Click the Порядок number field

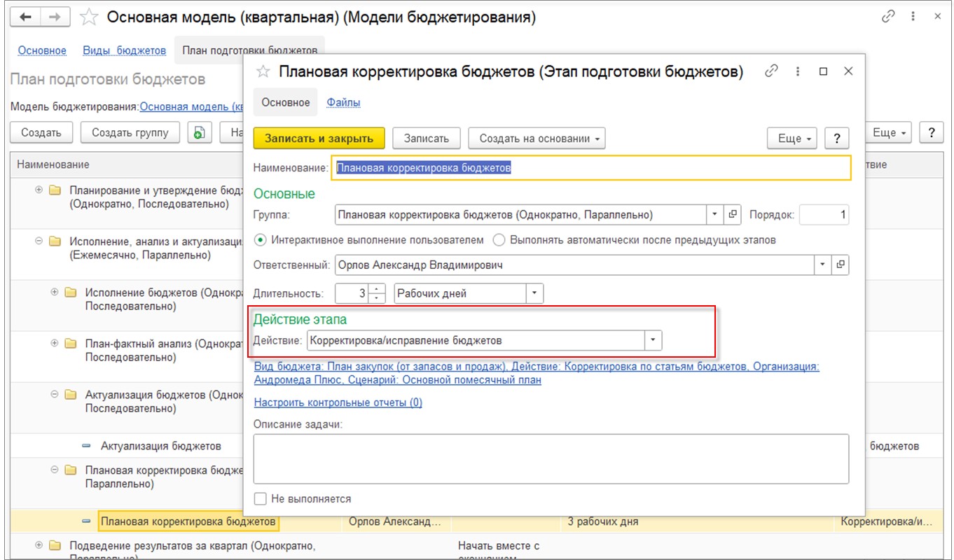tap(824, 215)
